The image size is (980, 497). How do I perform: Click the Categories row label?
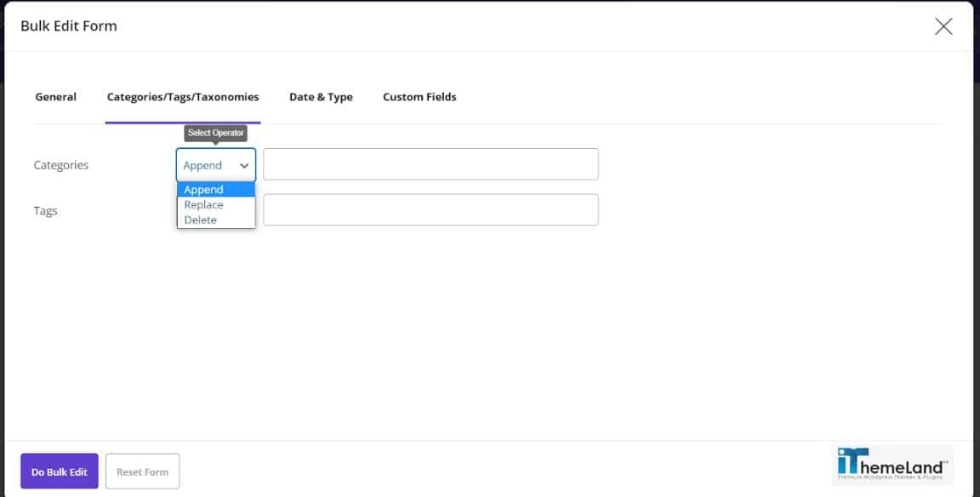click(x=60, y=164)
